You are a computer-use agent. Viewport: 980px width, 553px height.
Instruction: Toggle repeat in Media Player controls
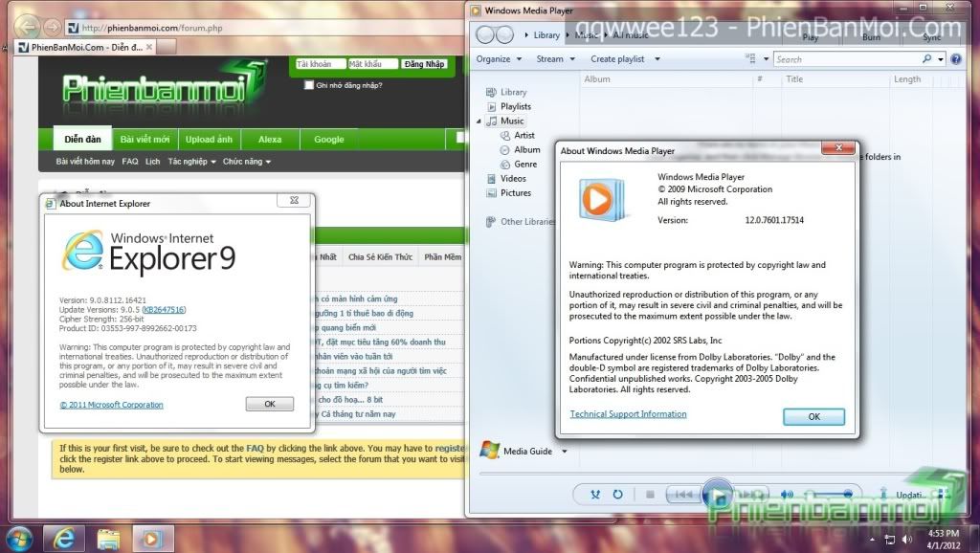tap(617, 495)
